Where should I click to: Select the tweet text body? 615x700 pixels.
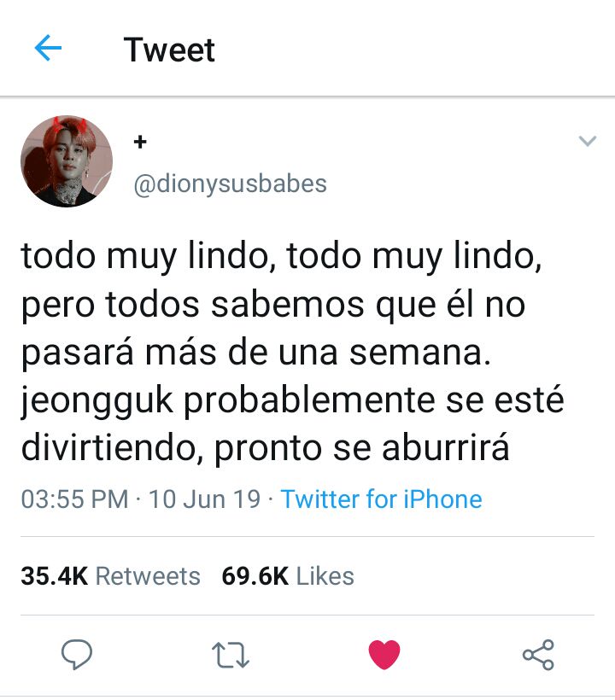(292, 352)
